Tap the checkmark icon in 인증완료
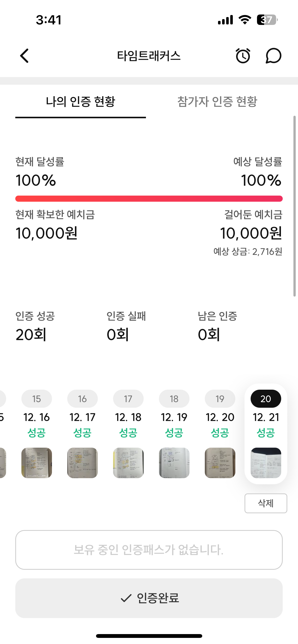This screenshot has width=298, height=644. pos(126,598)
